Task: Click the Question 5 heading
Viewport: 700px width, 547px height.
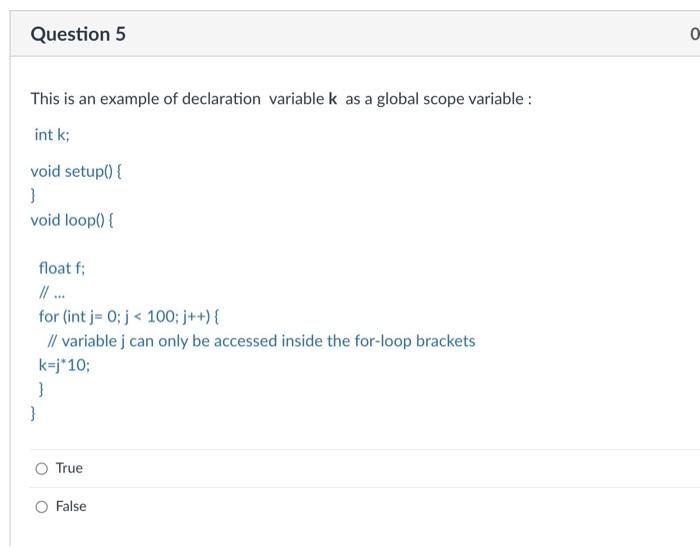Action: [x=78, y=34]
